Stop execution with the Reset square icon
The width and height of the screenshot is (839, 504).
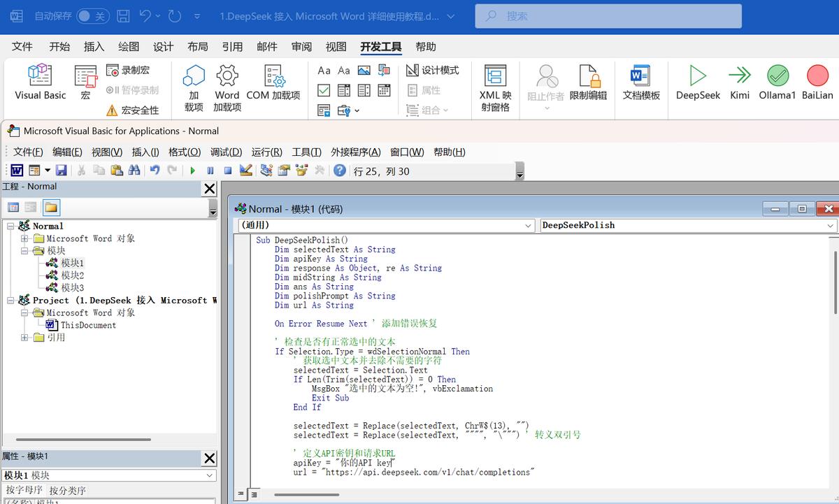[x=228, y=171]
